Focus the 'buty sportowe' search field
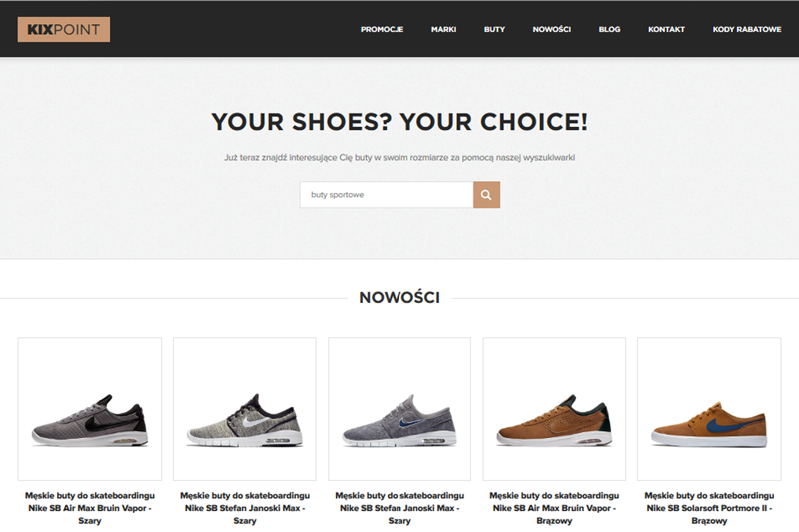799x532 pixels. pyautogui.click(x=387, y=195)
